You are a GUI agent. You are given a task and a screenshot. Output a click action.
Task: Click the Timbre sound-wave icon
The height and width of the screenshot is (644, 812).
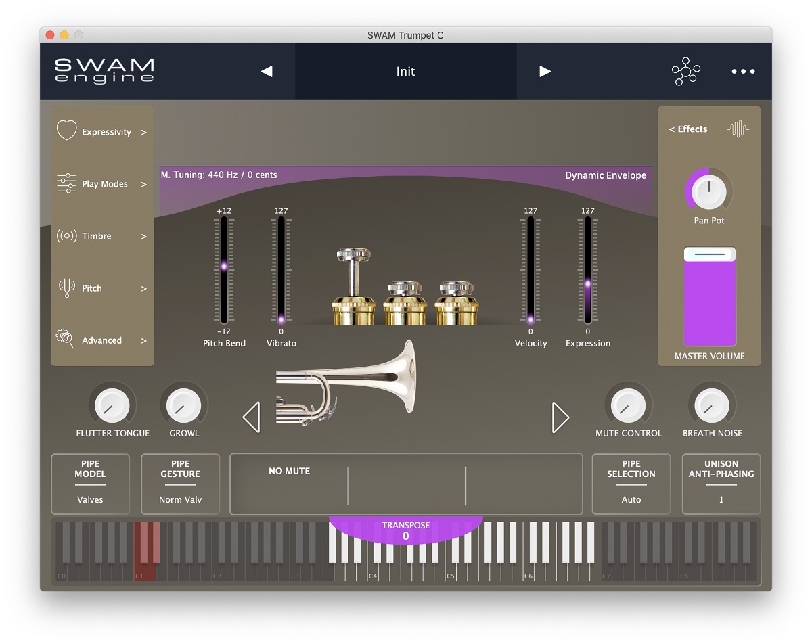66,236
